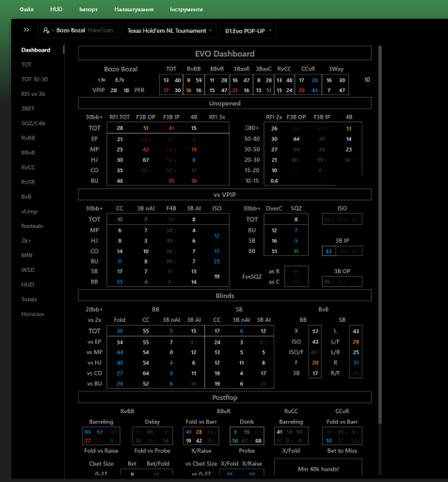Click the FvsSQZ label
This screenshot has height=482, width=448.
[x=252, y=277]
